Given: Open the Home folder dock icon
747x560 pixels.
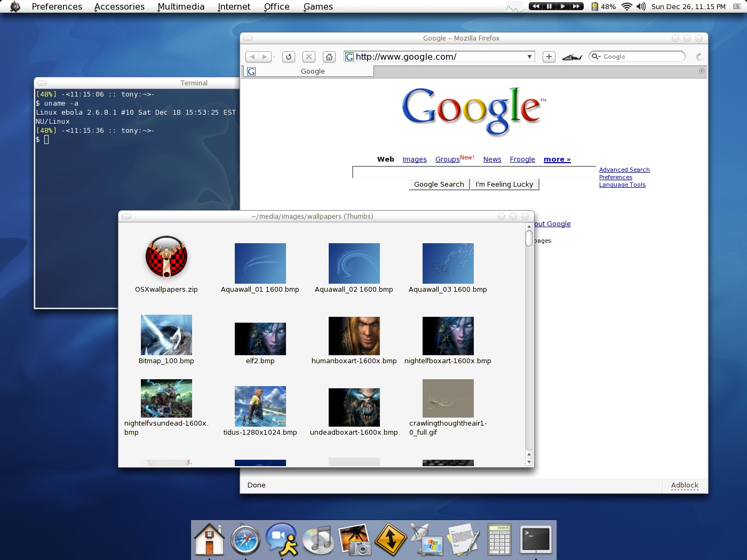Looking at the screenshot, I should tap(209, 540).
